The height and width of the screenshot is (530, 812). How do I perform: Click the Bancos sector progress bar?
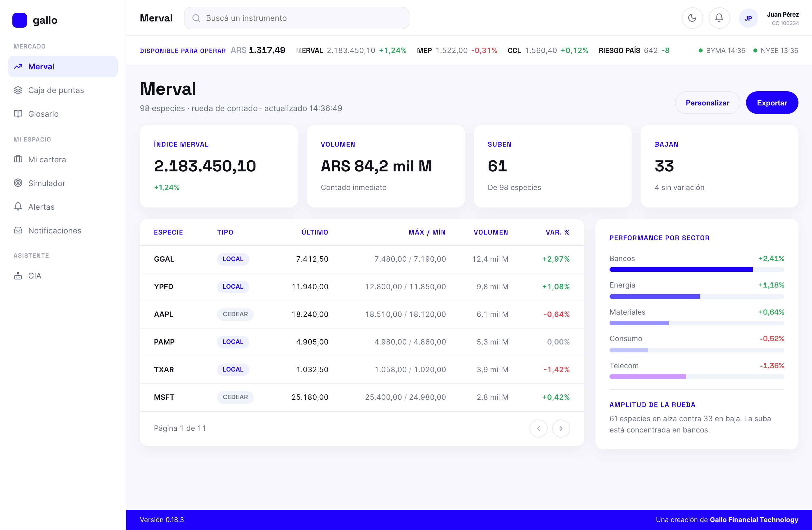pos(697,270)
